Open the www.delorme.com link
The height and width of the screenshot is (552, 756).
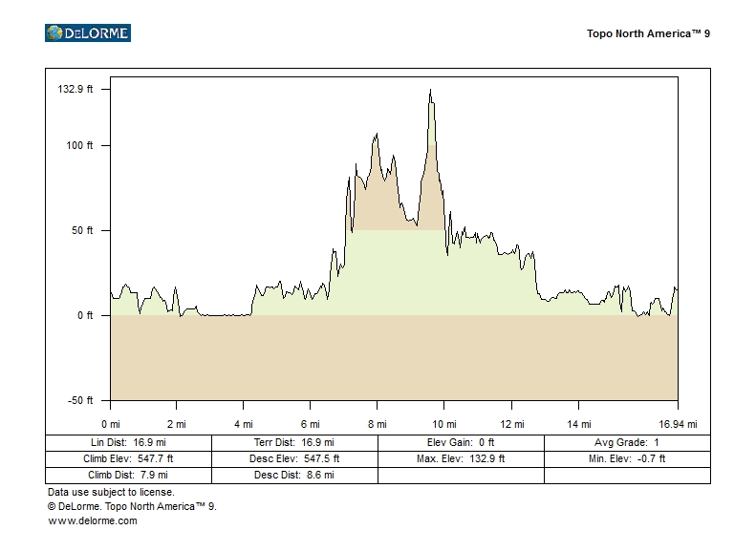tap(93, 520)
